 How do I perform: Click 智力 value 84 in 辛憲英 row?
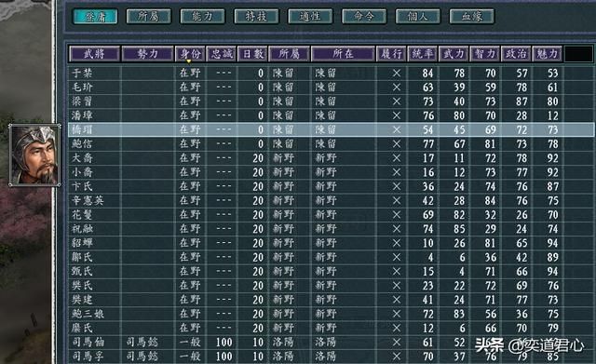tap(491, 200)
